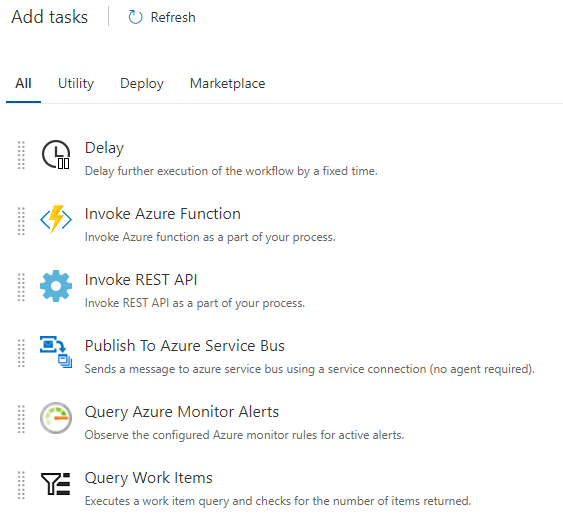Grab the drag handle beside Publish To Azure Service Bus
The width and height of the screenshot is (563, 529).
tap(21, 353)
